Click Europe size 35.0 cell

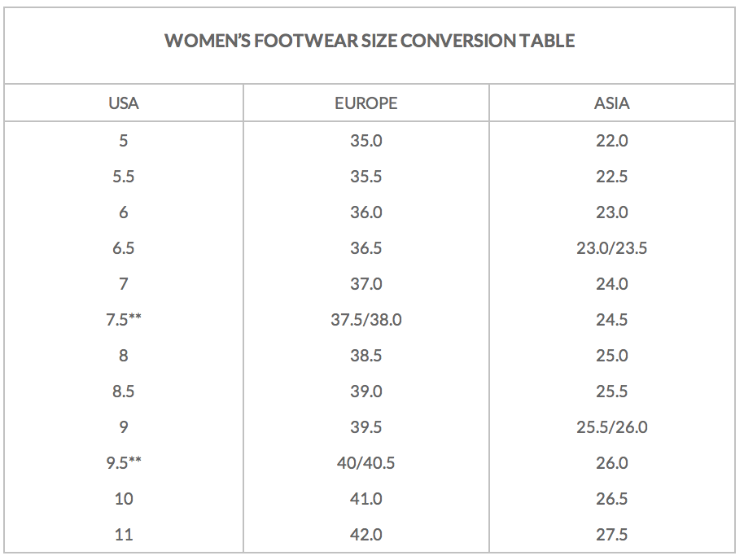click(366, 141)
